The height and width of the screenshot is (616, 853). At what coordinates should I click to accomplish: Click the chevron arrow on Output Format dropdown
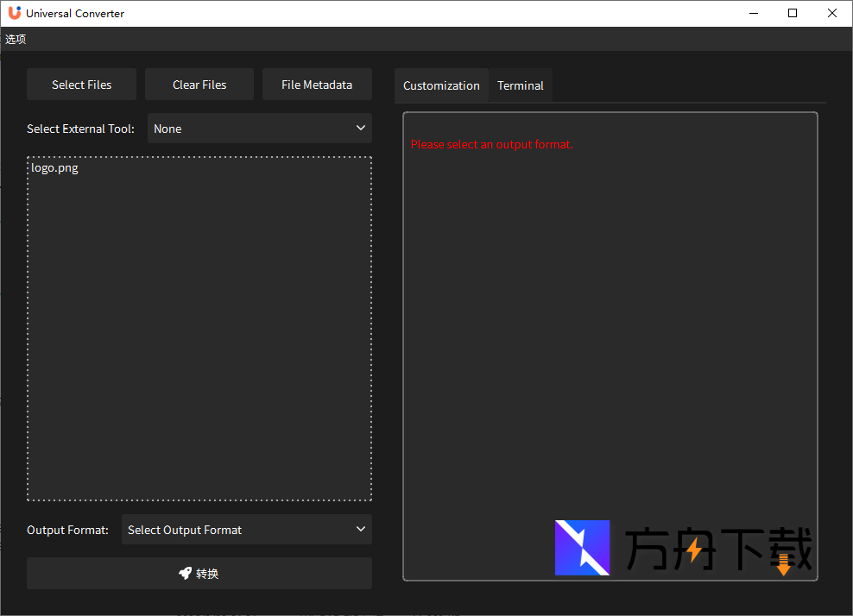pyautogui.click(x=361, y=530)
